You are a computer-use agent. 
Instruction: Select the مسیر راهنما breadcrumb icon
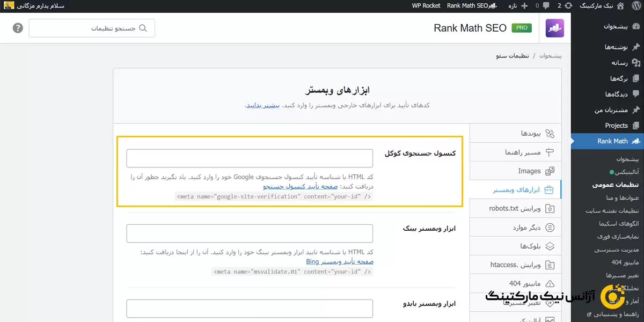549,152
